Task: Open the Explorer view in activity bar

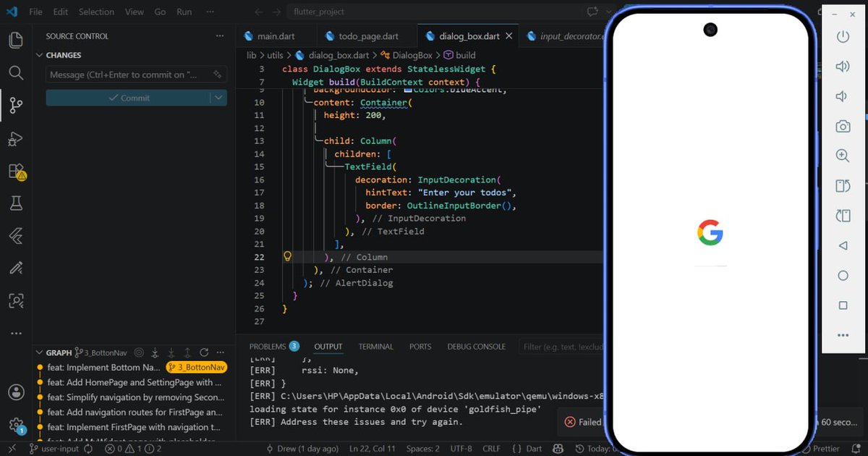Action: pos(16,40)
